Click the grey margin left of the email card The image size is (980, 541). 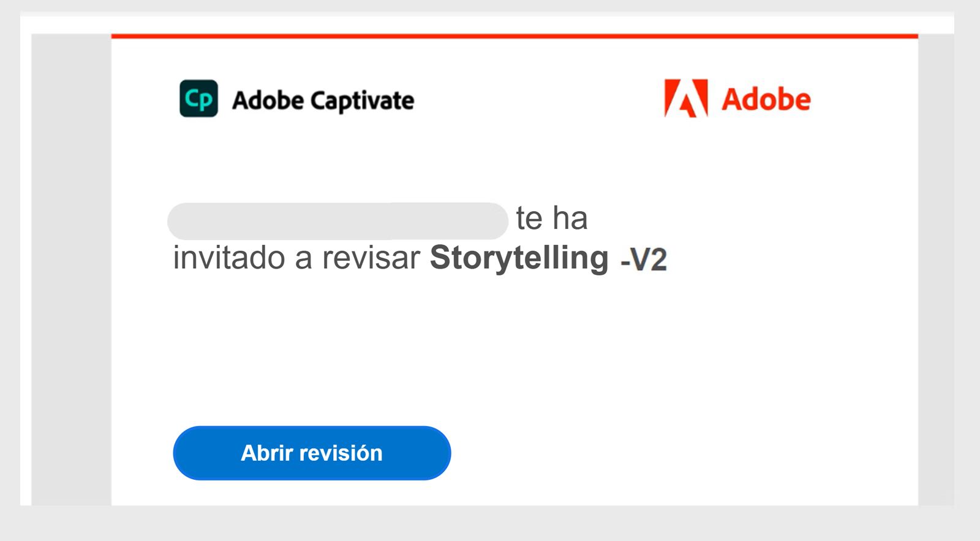click(71, 269)
